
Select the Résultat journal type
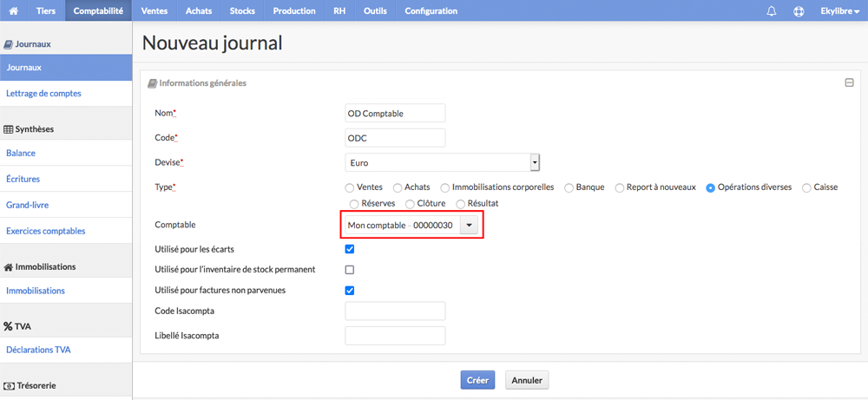pyautogui.click(x=460, y=204)
